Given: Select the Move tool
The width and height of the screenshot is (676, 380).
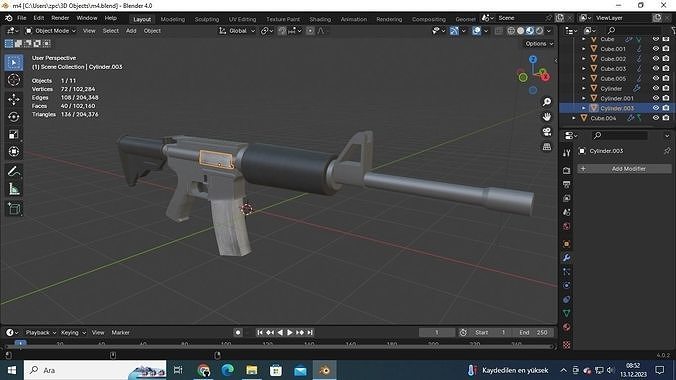Looking at the screenshot, I should coord(14,99).
